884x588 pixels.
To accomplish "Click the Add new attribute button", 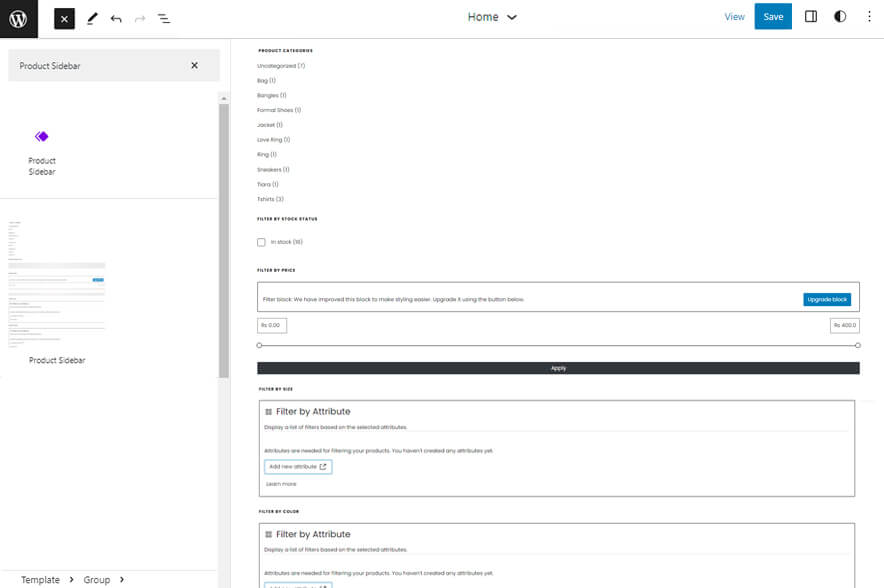I will [297, 465].
